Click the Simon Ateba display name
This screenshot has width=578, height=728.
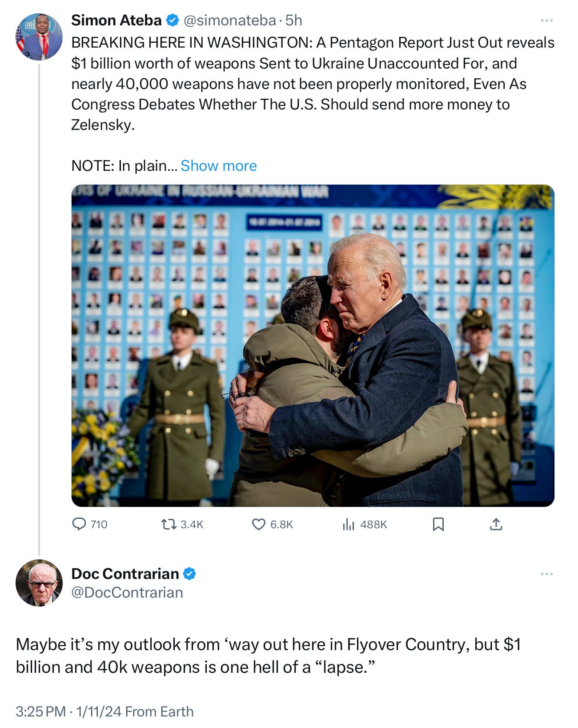[116, 20]
